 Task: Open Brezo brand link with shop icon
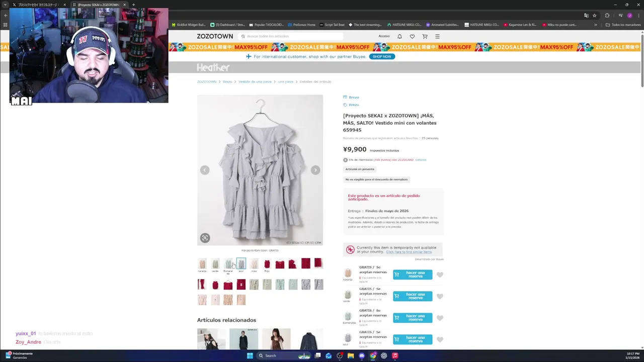[x=351, y=97]
